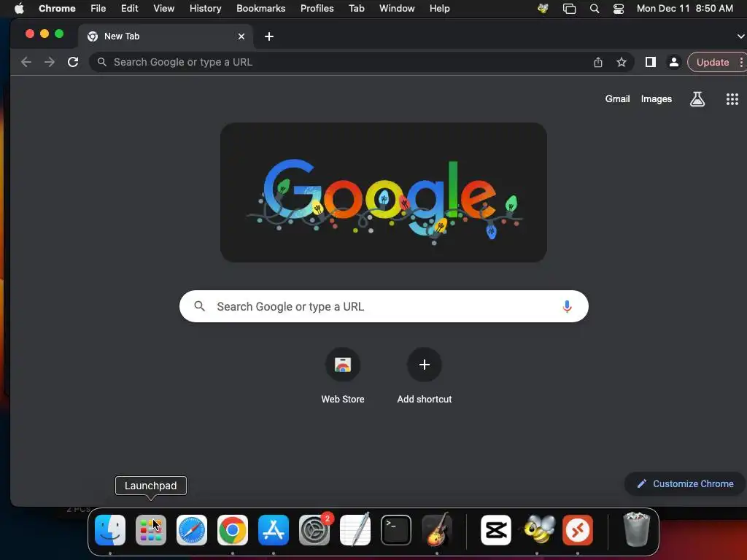Open the App Store from the Dock
Image resolution: width=747 pixels, height=560 pixels.
point(274,530)
